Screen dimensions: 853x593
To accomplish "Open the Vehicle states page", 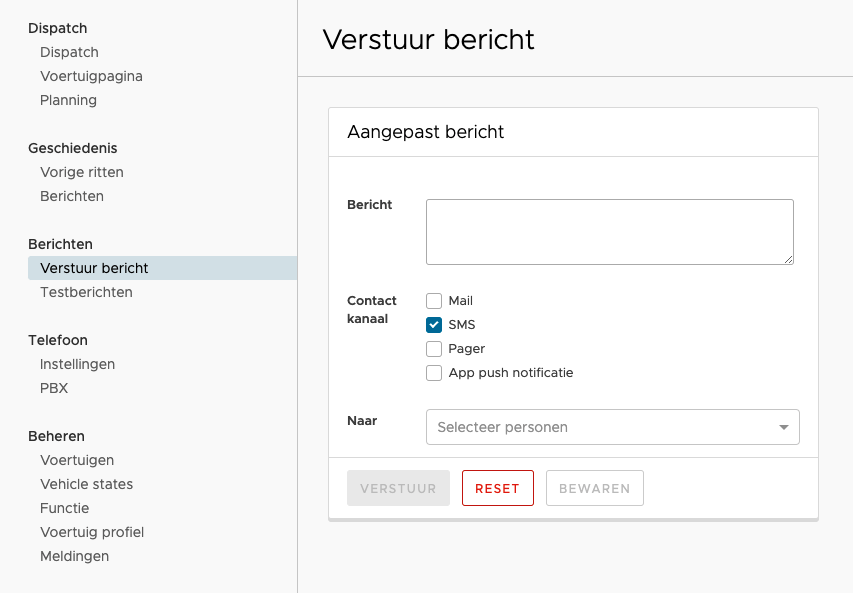I will [x=87, y=484].
